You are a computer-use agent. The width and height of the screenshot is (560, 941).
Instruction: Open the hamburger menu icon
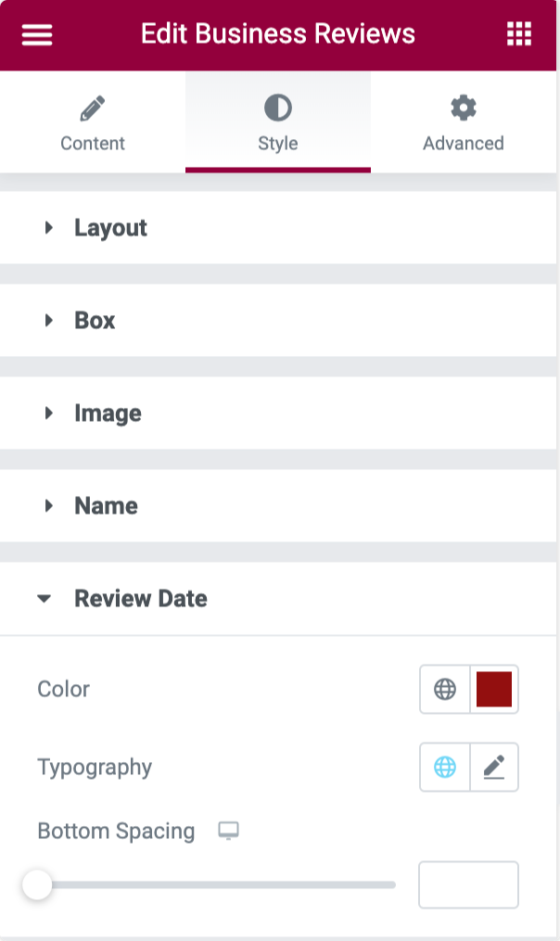(x=37, y=34)
